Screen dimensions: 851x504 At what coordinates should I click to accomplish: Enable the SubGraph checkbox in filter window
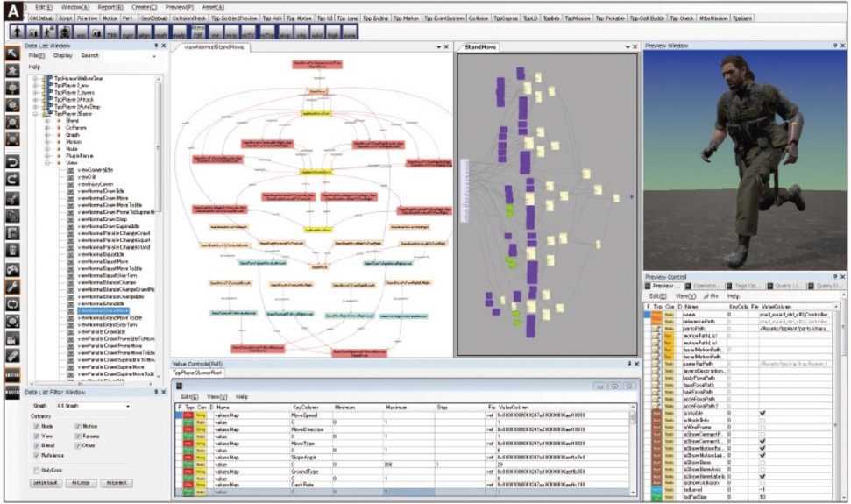click(x=36, y=470)
